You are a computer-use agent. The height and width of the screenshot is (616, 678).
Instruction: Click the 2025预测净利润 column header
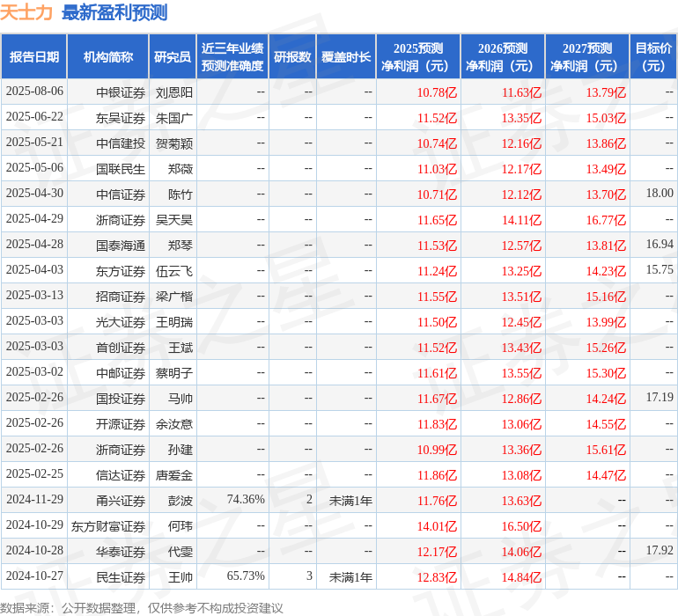click(x=418, y=56)
